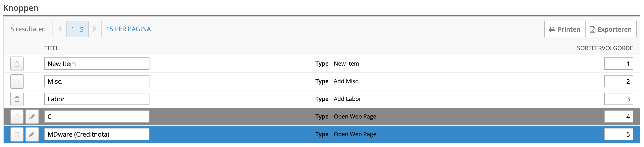Click the sort order field showing 2

[618, 81]
